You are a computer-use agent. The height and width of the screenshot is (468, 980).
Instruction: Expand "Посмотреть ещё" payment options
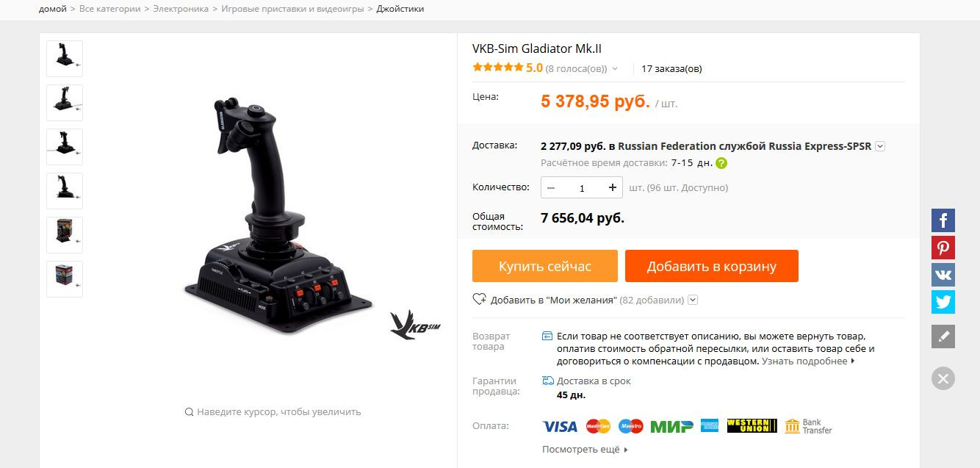[585, 449]
